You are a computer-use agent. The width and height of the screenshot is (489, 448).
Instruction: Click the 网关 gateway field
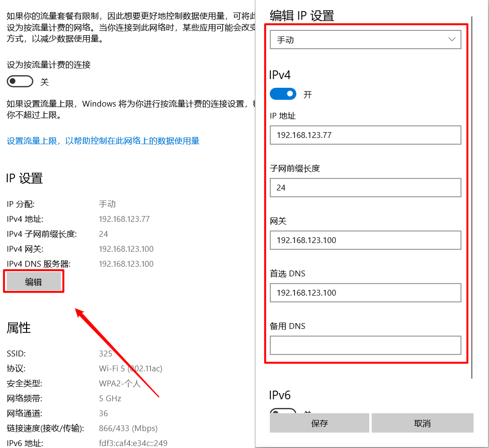pos(365,240)
